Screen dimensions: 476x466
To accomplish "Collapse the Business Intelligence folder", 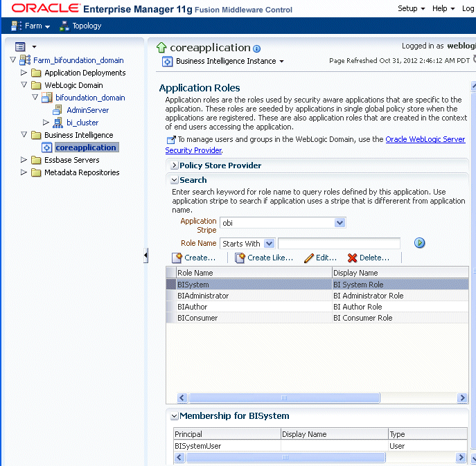I will click(24, 134).
